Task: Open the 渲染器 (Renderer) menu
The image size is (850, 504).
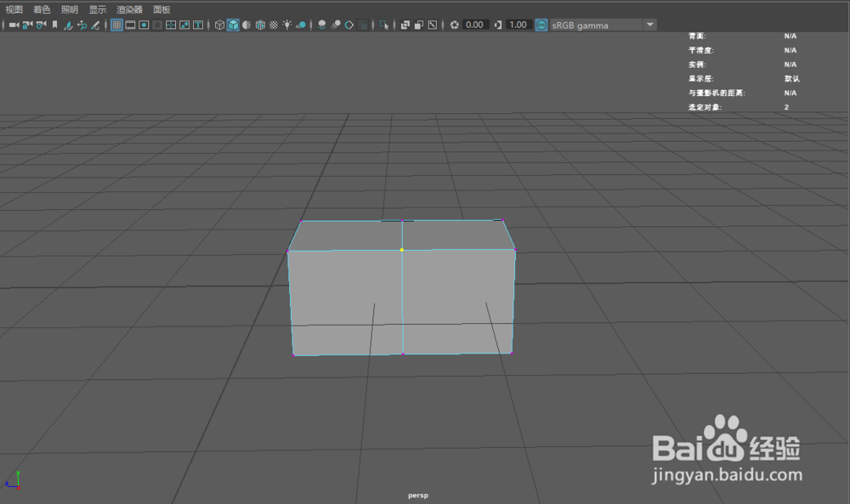Action: [x=129, y=9]
